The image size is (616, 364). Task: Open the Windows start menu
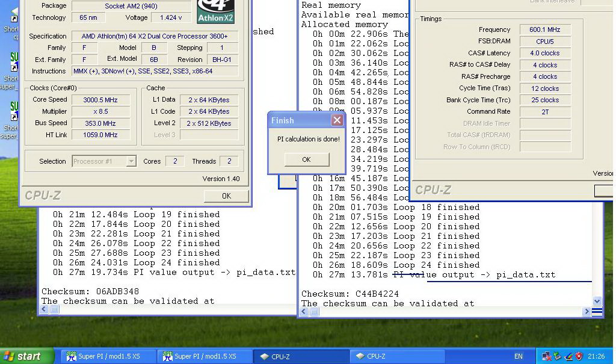click(x=27, y=356)
